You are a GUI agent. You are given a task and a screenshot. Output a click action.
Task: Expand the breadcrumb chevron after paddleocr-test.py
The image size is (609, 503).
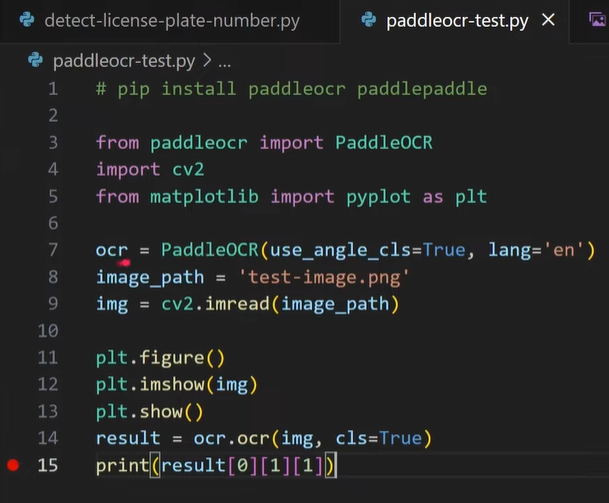coord(207,61)
